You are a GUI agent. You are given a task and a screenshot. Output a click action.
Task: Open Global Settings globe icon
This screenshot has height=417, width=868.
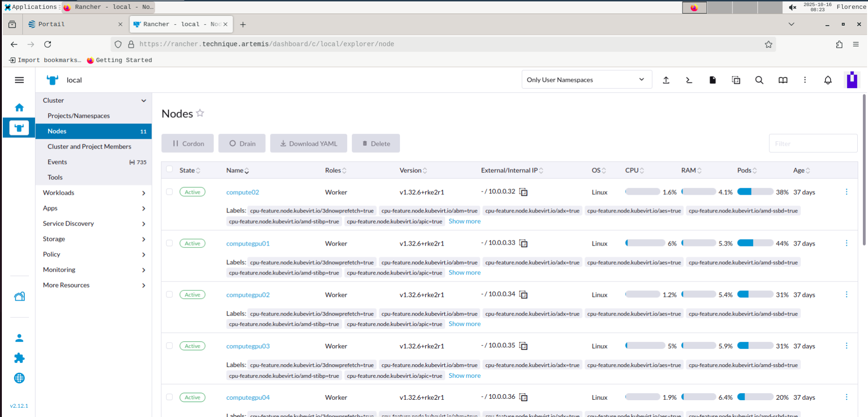tap(19, 378)
